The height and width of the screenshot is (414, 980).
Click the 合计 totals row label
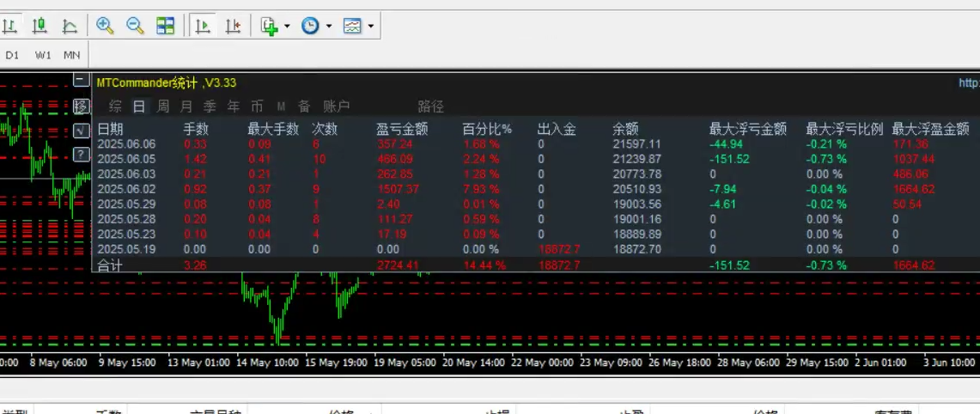(x=110, y=265)
